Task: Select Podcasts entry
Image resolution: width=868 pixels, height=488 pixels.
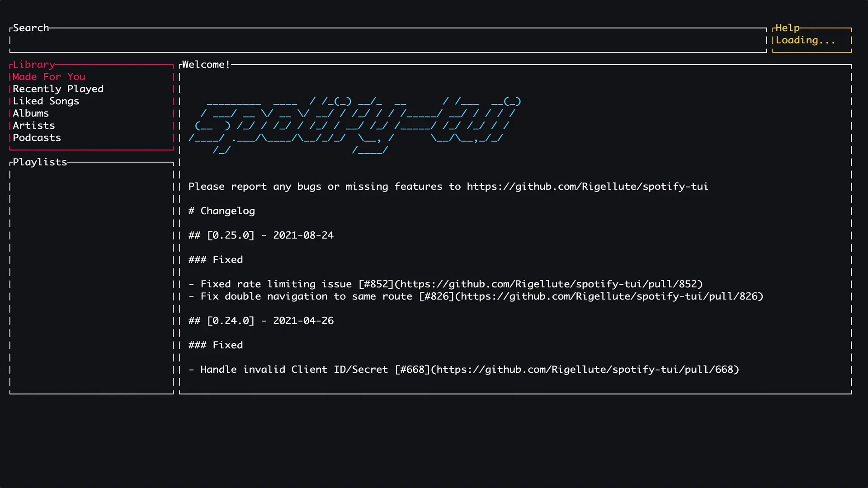Action: coord(37,138)
